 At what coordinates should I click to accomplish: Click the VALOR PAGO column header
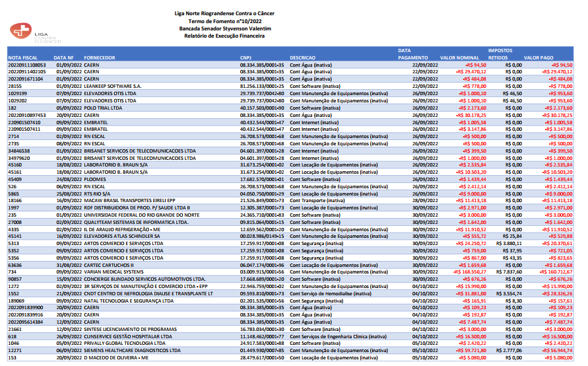539,58
